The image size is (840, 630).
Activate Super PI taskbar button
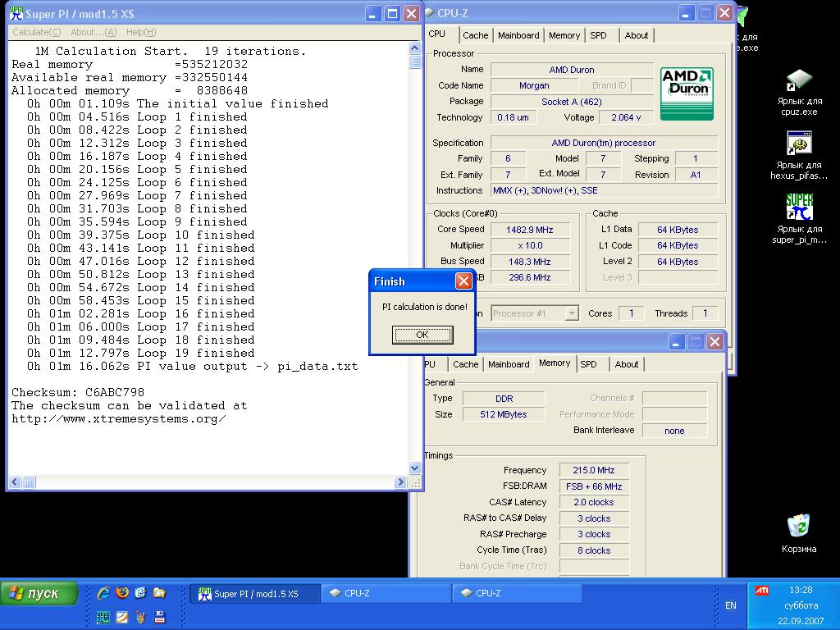(x=255, y=594)
